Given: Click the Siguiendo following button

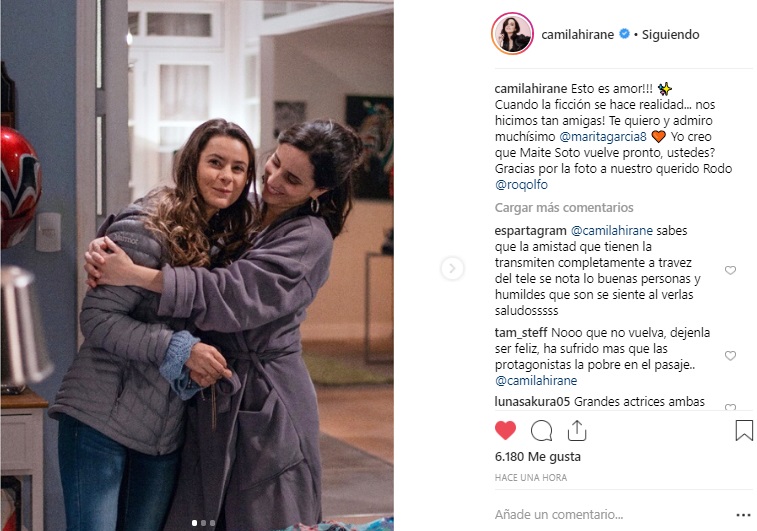Looking at the screenshot, I should click(670, 34).
